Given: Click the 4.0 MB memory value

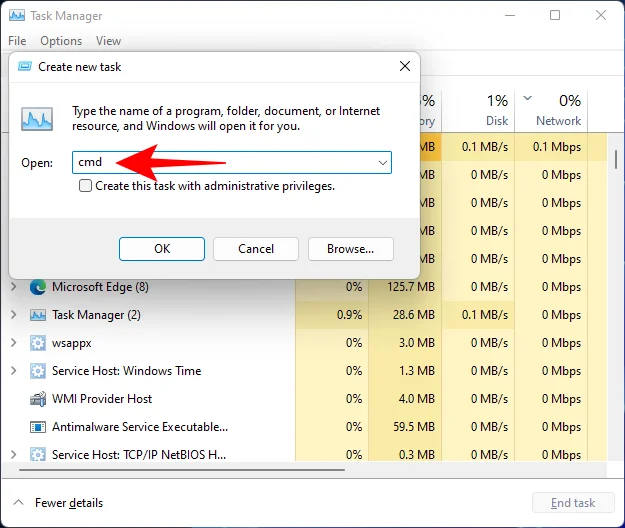Looking at the screenshot, I should point(417,399).
